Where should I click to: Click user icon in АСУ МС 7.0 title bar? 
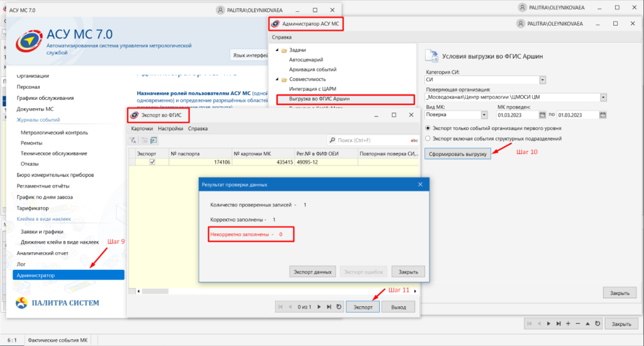pos(221,10)
